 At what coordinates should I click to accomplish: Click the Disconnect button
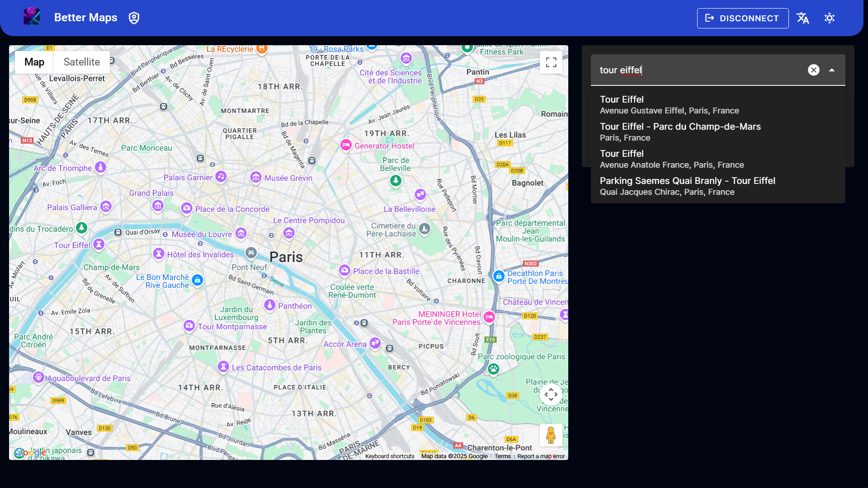tap(742, 18)
